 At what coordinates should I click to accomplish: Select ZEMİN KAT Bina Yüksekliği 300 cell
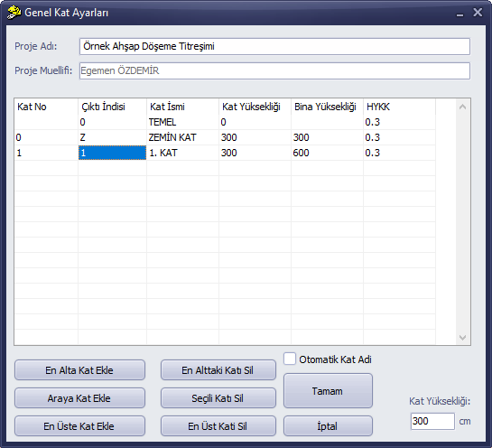(x=327, y=137)
